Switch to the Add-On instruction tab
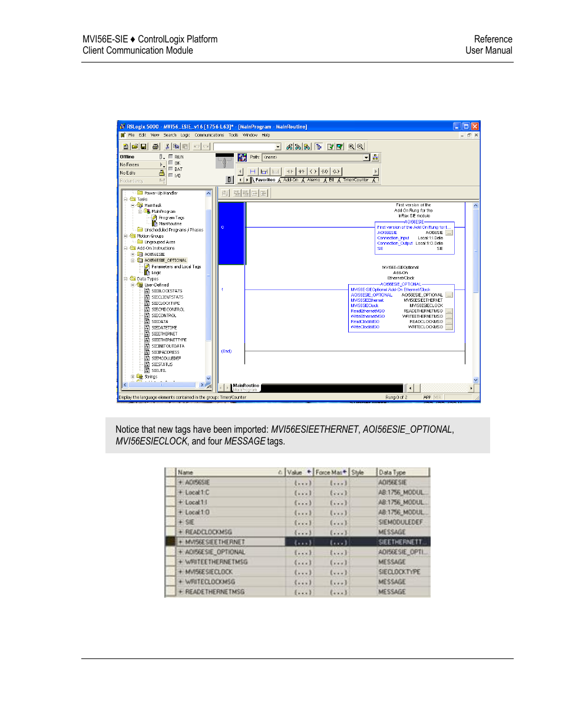This screenshot has width=562, height=728. click(290, 180)
